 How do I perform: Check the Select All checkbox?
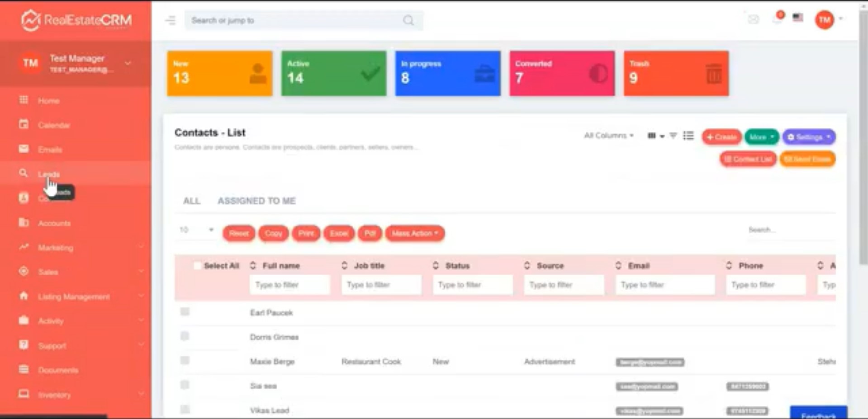[197, 266]
